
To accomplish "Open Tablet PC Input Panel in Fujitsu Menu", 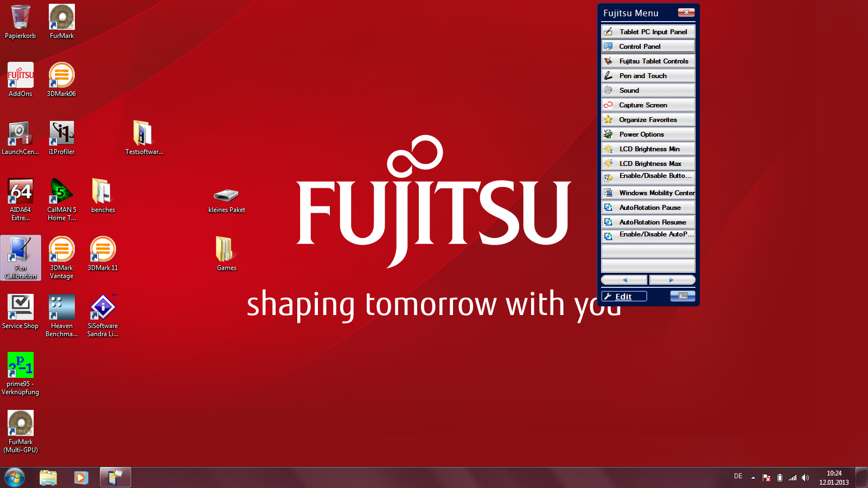I will click(x=648, y=31).
